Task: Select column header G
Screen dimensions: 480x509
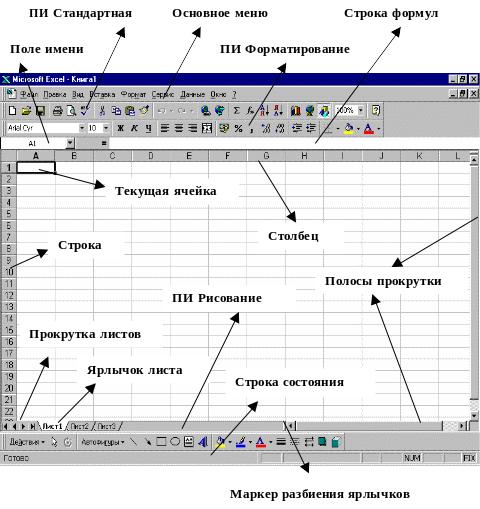Action: point(266,156)
